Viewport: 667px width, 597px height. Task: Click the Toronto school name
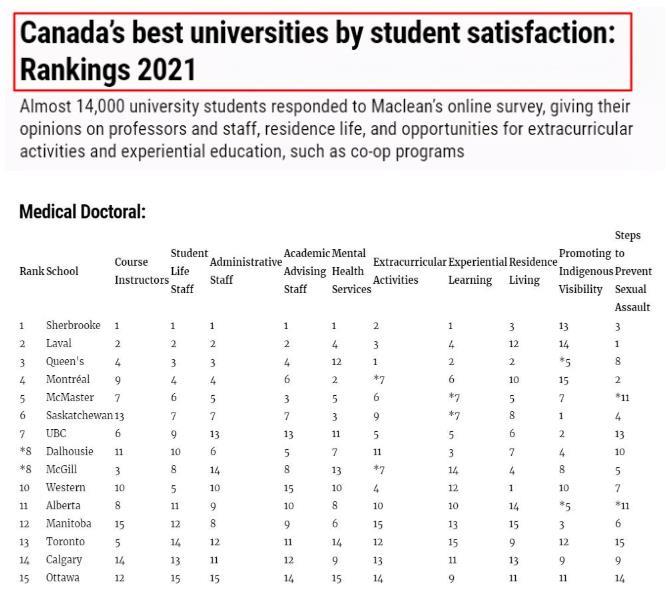pos(65,541)
